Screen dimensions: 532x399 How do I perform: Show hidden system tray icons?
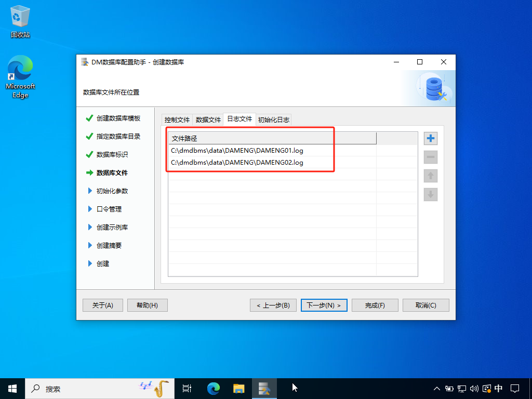(x=436, y=389)
